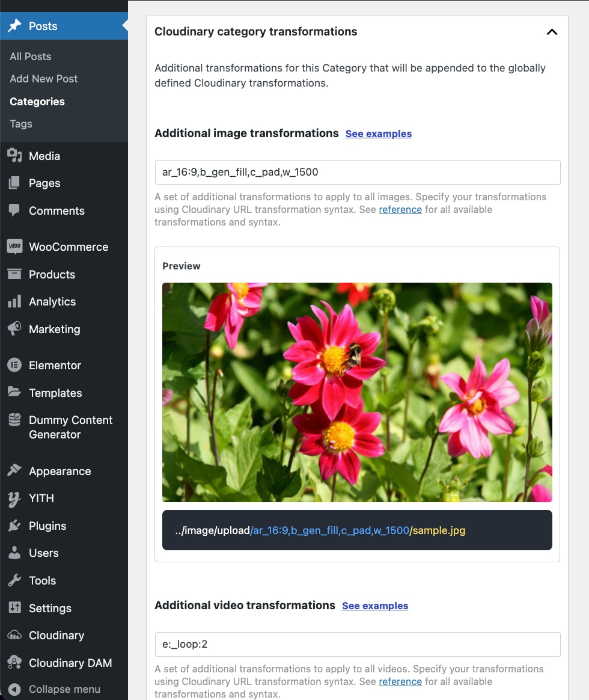Click the Tools wrench icon
Viewport: 589px width, 700px height.
tap(14, 580)
